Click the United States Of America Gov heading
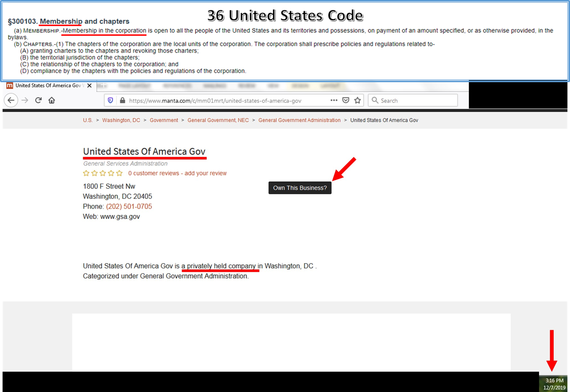The height and width of the screenshot is (392, 570). pos(144,152)
